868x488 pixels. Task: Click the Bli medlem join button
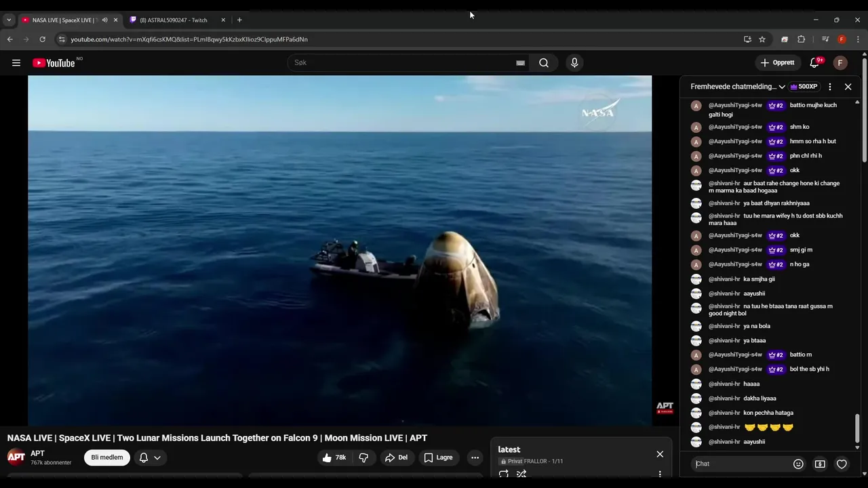pyautogui.click(x=107, y=457)
